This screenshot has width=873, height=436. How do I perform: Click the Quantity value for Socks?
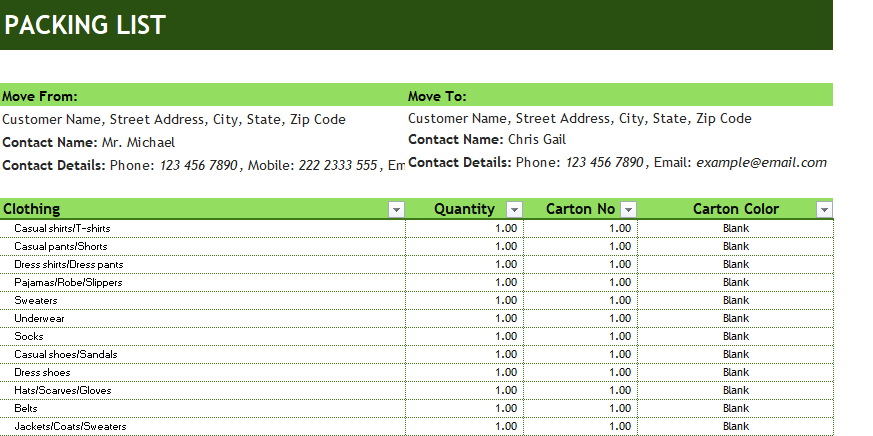[x=464, y=336]
